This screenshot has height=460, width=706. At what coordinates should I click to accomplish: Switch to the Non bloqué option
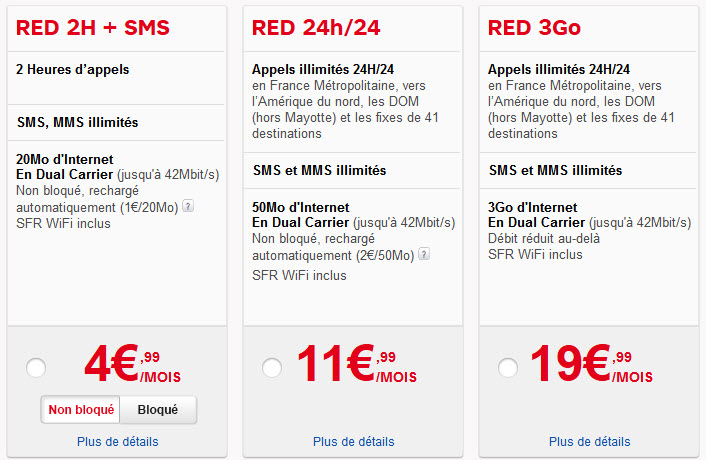[81, 410]
